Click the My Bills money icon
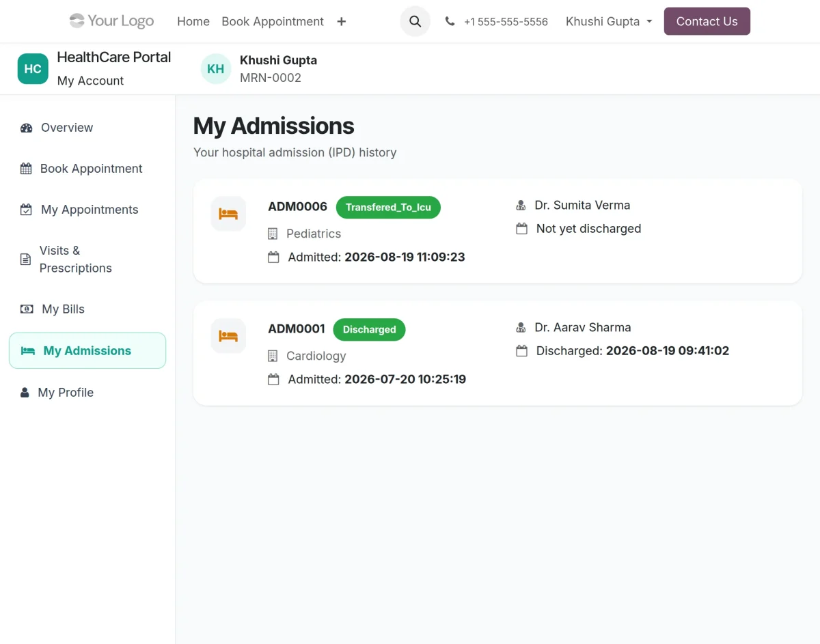 click(x=27, y=309)
